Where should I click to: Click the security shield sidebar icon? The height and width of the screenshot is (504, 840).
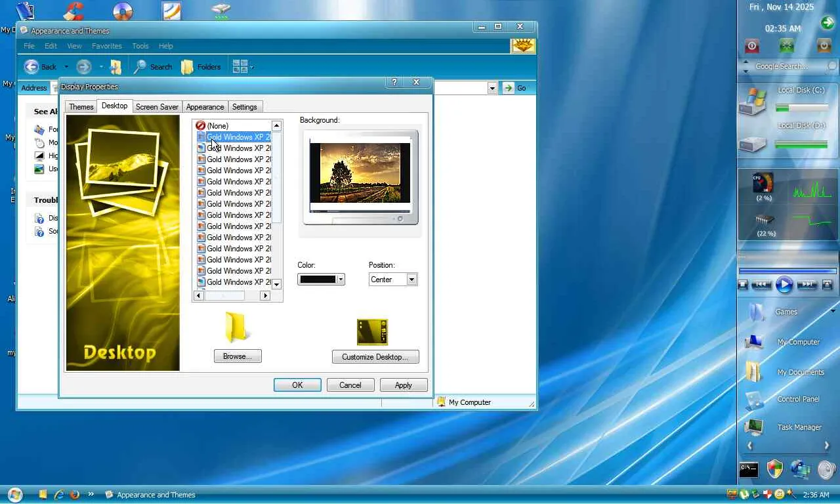[x=774, y=469]
